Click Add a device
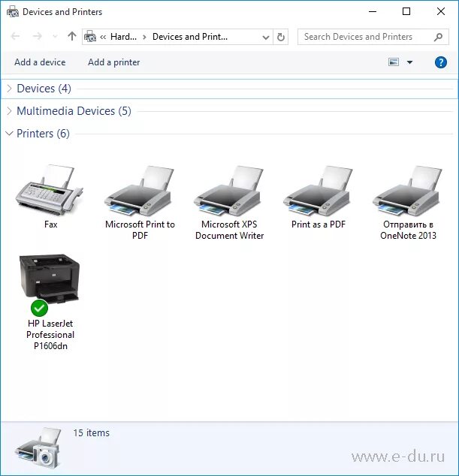The height and width of the screenshot is (476, 459). pos(40,62)
